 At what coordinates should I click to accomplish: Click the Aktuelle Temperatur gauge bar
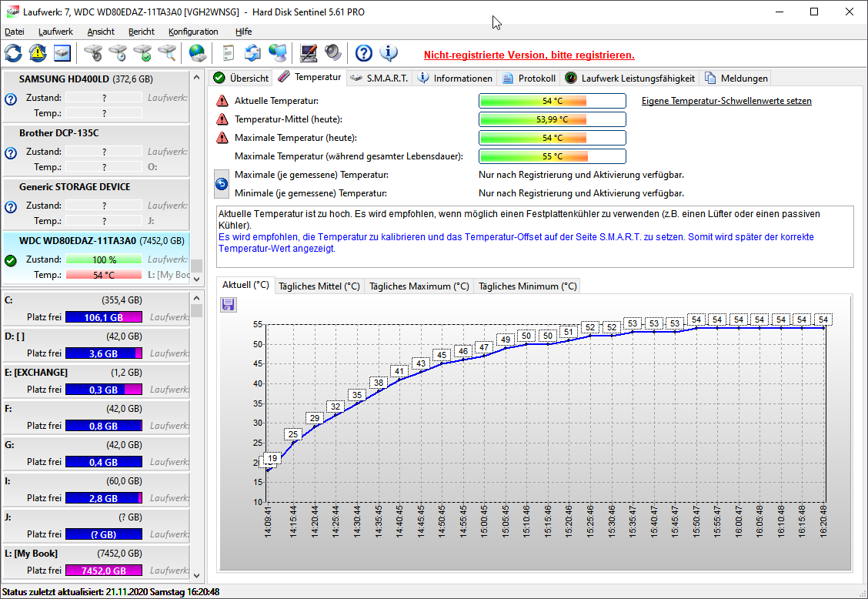[552, 100]
